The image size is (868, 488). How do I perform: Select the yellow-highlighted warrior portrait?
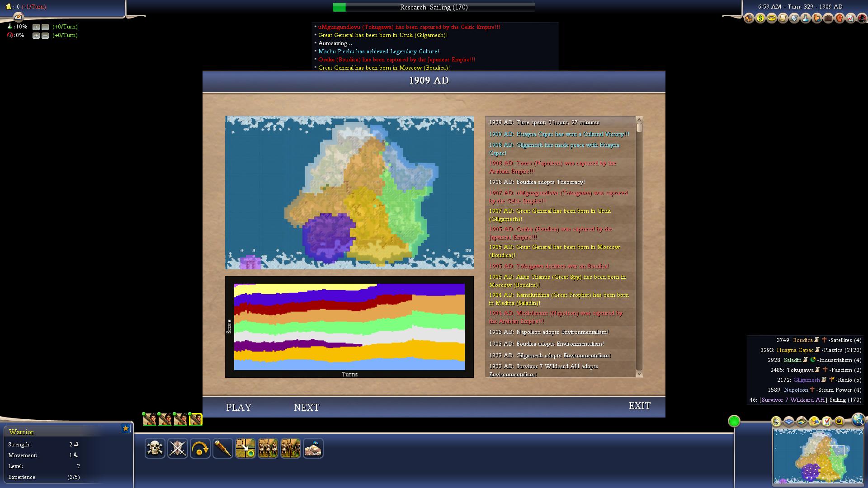(196, 419)
